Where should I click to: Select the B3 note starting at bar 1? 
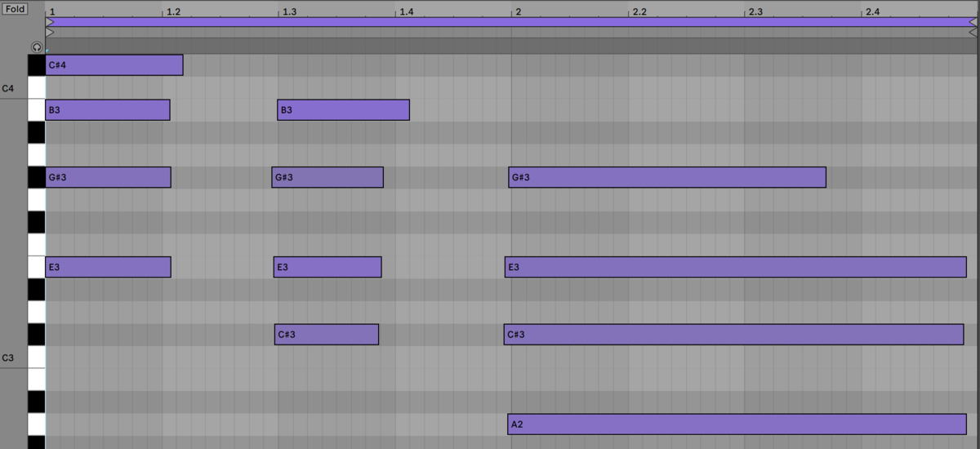point(108,109)
